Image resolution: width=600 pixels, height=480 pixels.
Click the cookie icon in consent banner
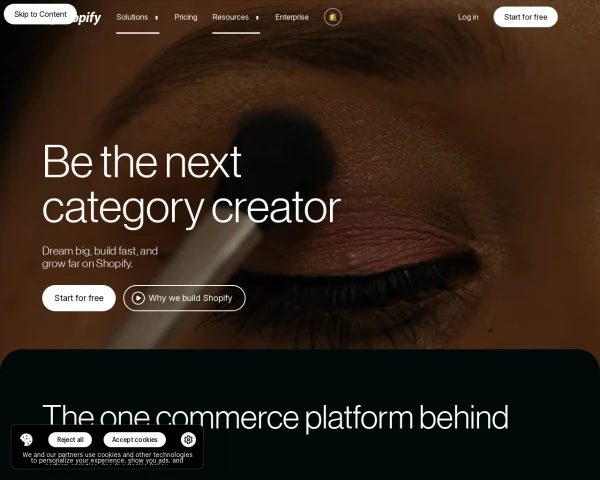point(26,439)
